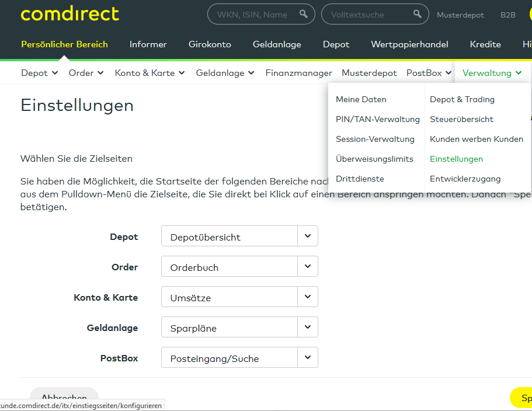This screenshot has height=411, width=532.
Task: Expand the Umsätze dropdown for Konto & Karte
Action: point(308,297)
